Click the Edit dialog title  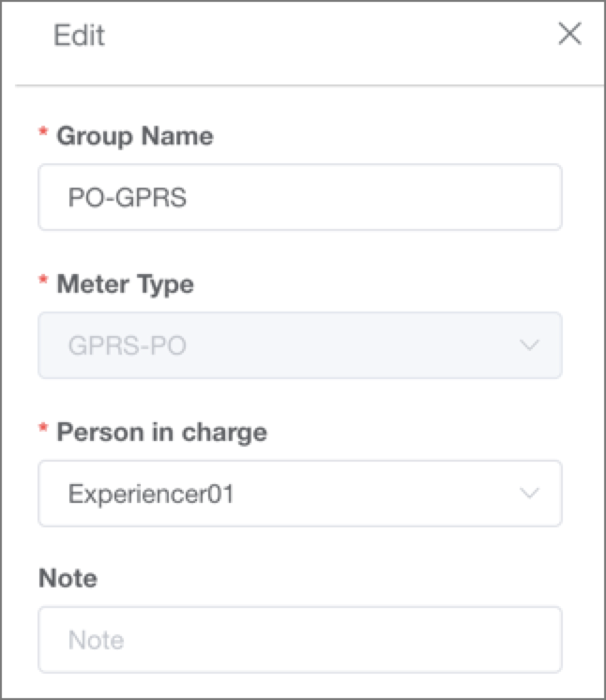pyautogui.click(x=79, y=35)
